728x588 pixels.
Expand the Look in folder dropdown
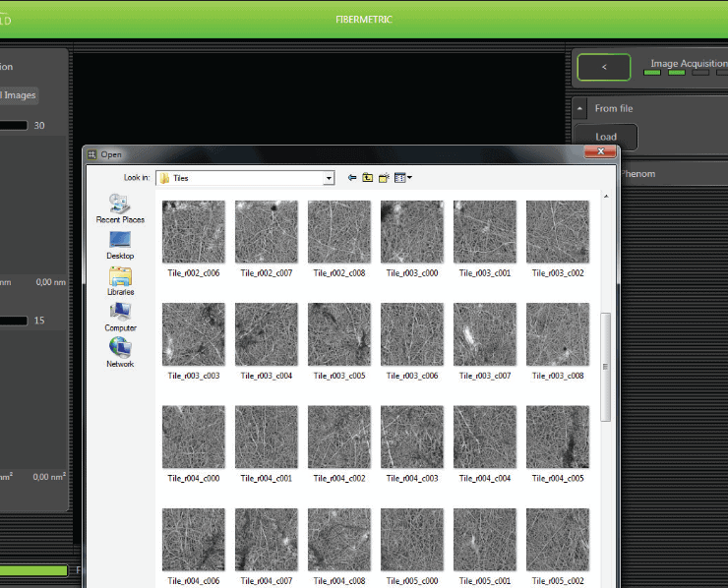tap(329, 178)
